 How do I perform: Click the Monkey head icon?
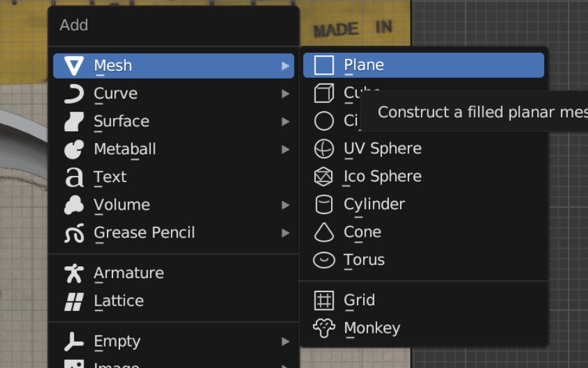click(x=324, y=328)
